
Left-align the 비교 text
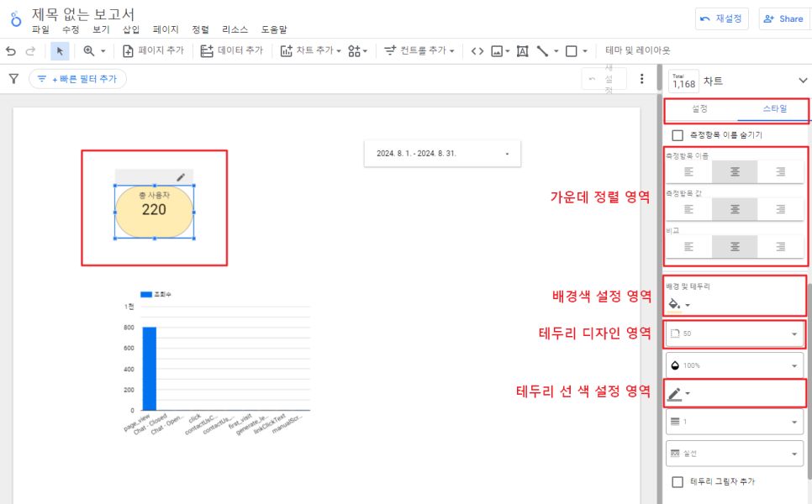(688, 247)
